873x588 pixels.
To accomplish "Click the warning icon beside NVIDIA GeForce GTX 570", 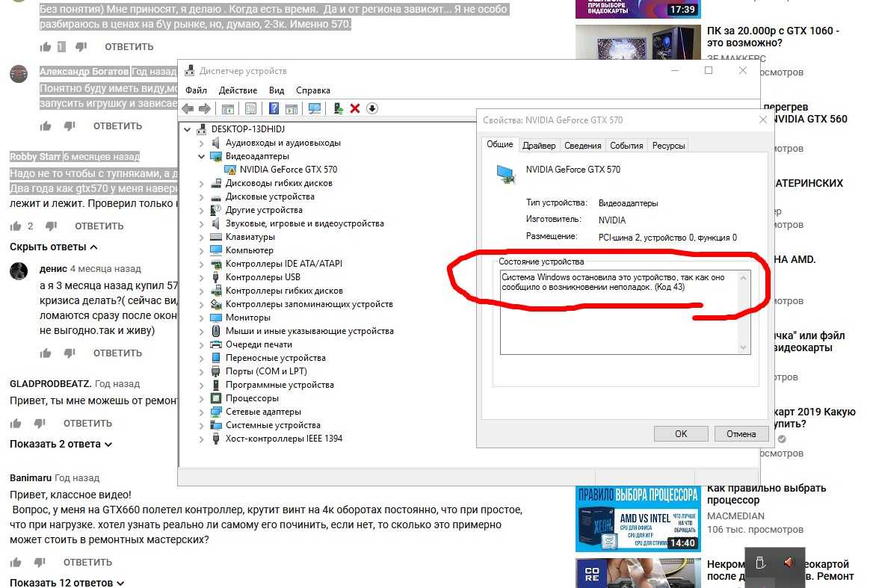I will point(230,170).
